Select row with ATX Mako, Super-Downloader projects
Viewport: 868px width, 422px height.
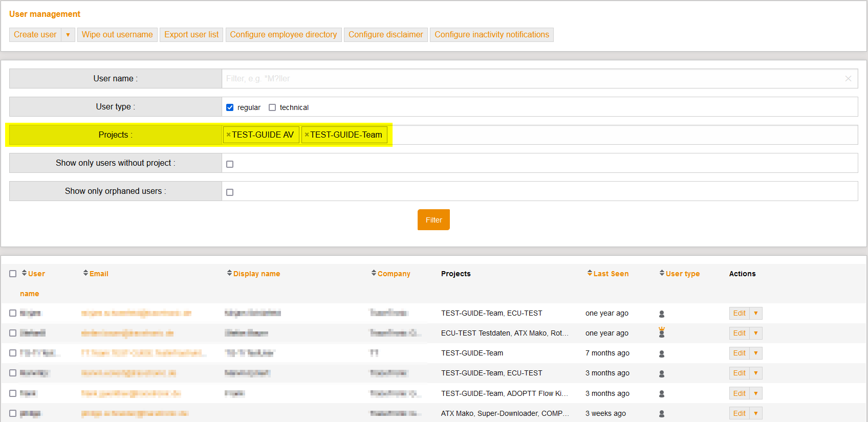coord(13,413)
